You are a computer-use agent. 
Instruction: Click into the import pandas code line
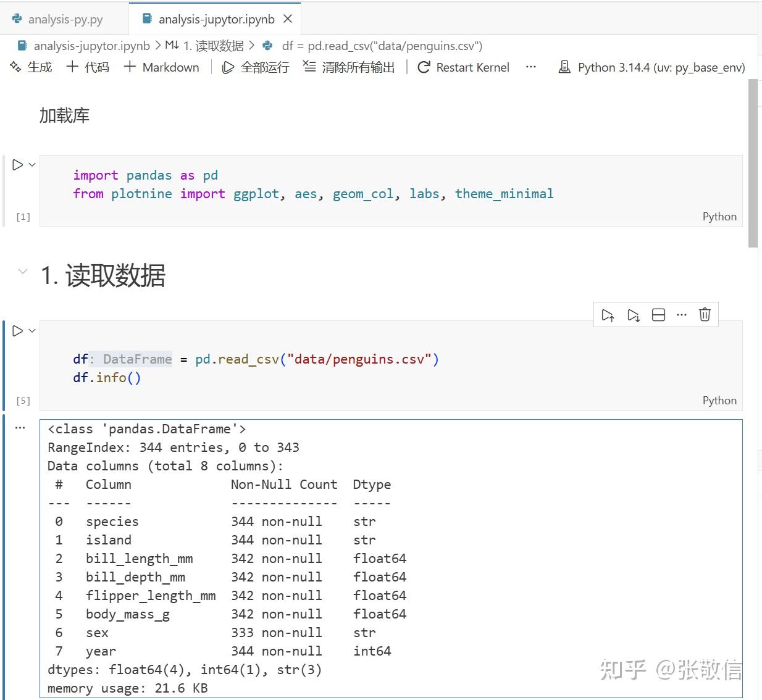pos(145,175)
